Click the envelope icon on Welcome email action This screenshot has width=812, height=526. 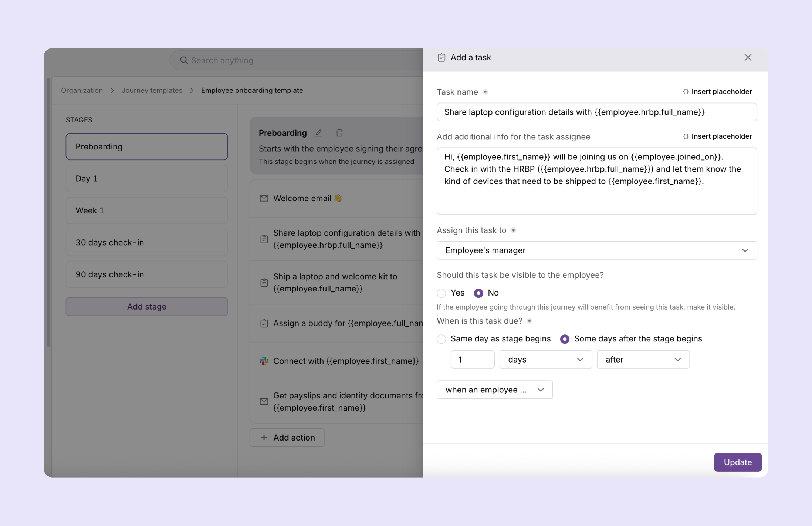coord(264,198)
